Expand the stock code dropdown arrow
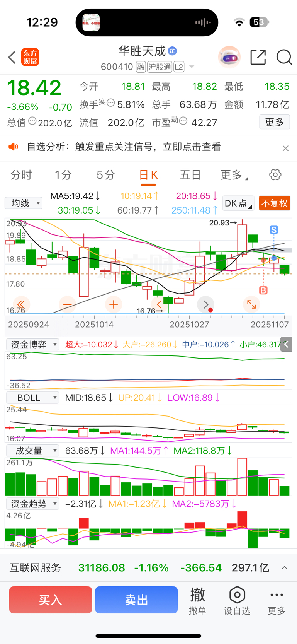Image resolution: width=297 pixels, height=644 pixels. (191, 67)
